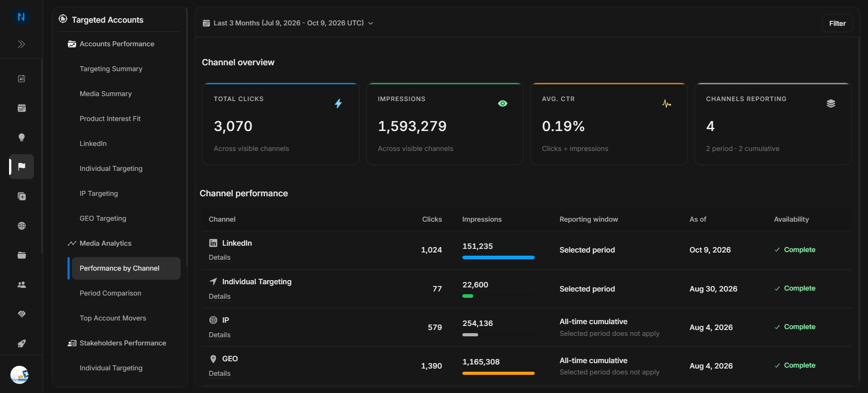The height and width of the screenshot is (393, 868).
Task: Select Product Interest Fit in the sidebar
Action: 110,119
